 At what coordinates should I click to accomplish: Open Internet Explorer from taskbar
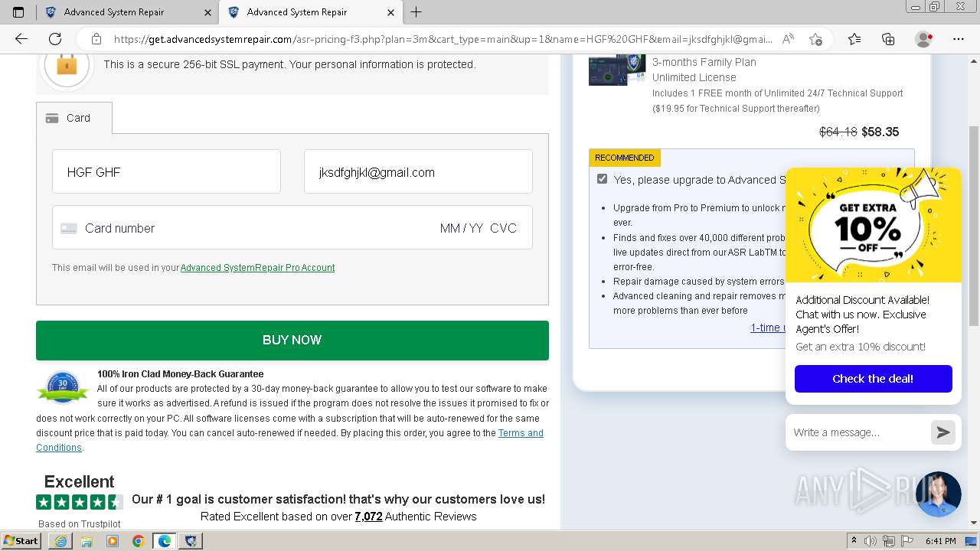click(60, 541)
